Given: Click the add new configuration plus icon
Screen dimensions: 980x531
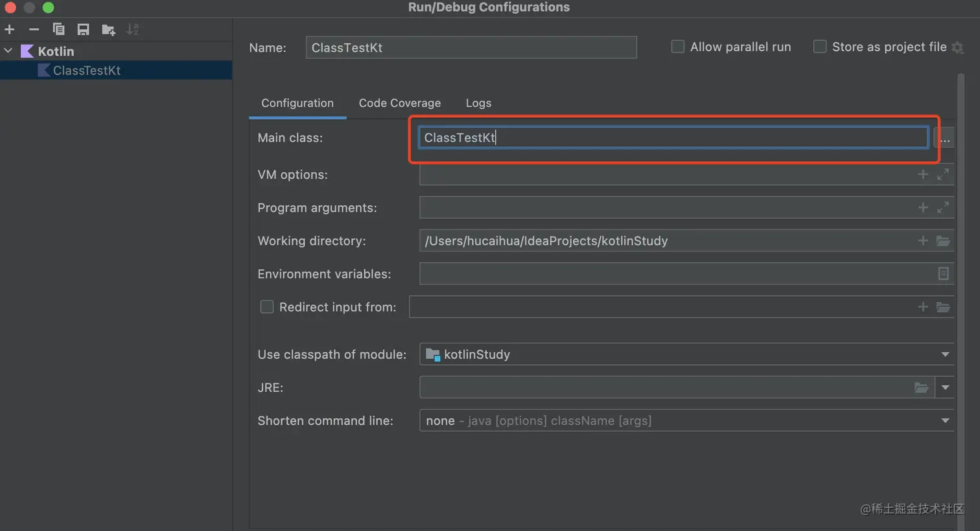Looking at the screenshot, I should [x=10, y=29].
